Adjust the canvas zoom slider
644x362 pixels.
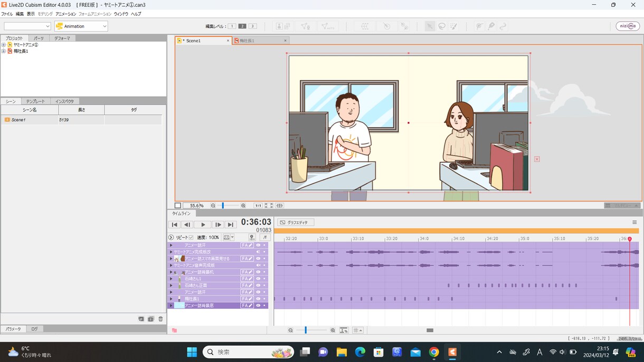[223, 206]
